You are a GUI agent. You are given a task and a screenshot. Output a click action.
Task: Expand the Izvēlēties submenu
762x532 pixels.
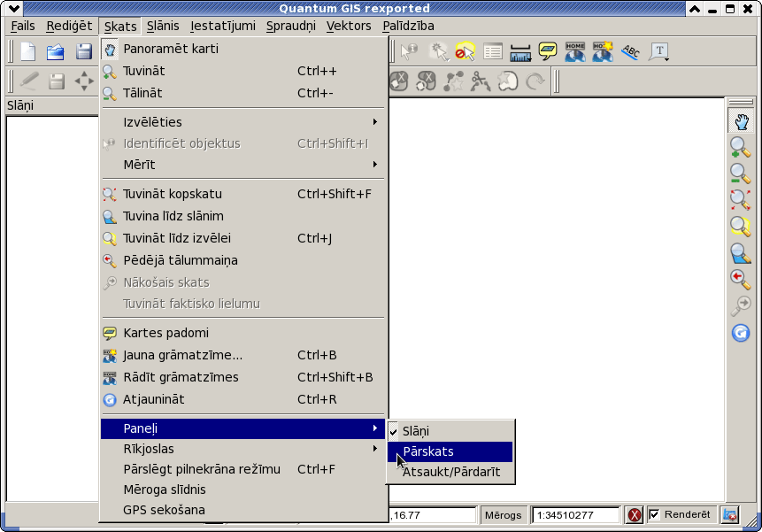click(242, 122)
